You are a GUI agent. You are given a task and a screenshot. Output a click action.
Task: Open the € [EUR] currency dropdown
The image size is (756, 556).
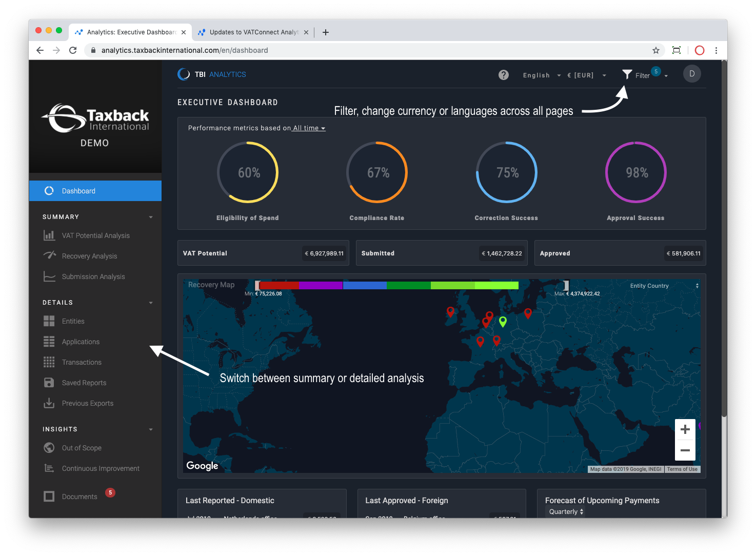tap(587, 75)
